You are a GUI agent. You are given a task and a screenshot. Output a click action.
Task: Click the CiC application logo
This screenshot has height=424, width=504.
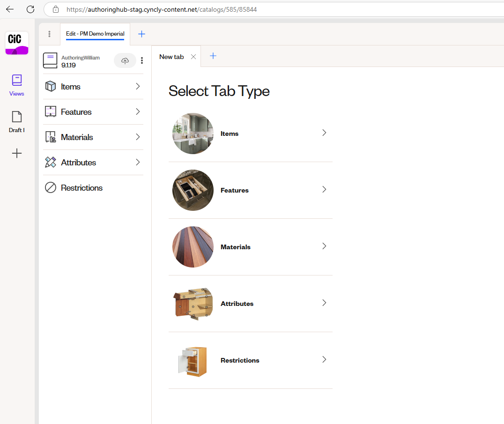coord(16,43)
